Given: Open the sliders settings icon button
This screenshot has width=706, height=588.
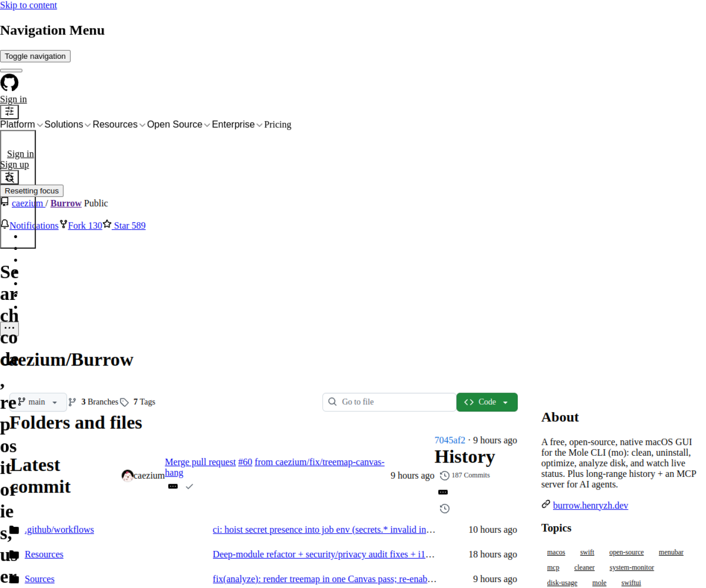Looking at the screenshot, I should [9, 112].
